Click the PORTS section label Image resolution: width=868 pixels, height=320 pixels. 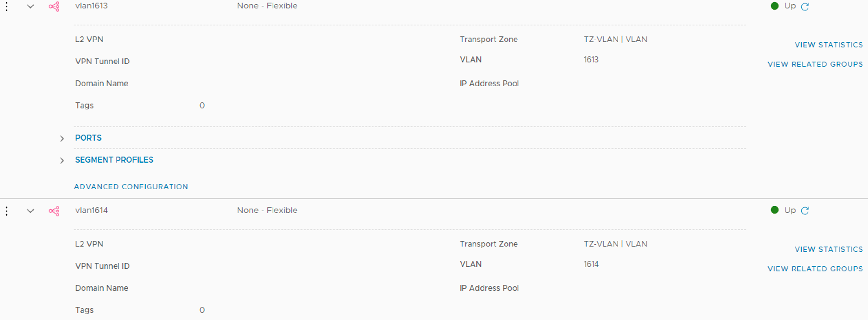pos(88,138)
